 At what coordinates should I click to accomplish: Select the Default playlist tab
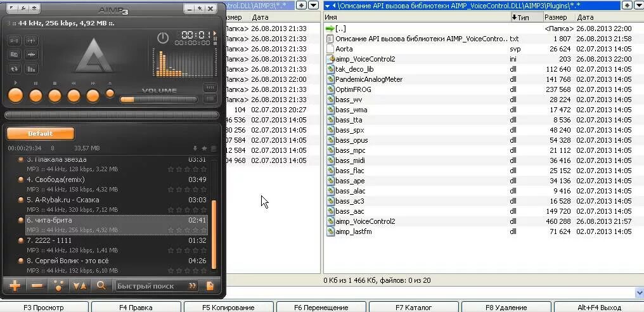[x=41, y=134]
